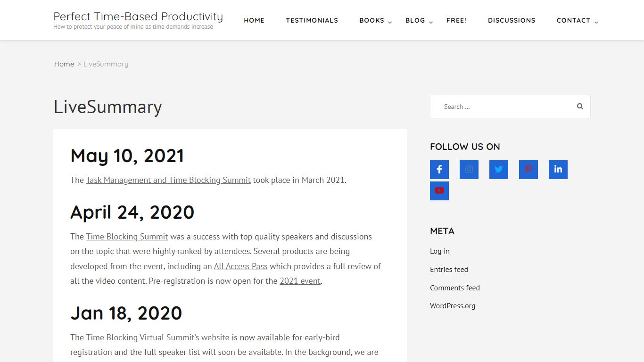Open the YouTube social icon
The width and height of the screenshot is (644, 362).
[x=439, y=191]
